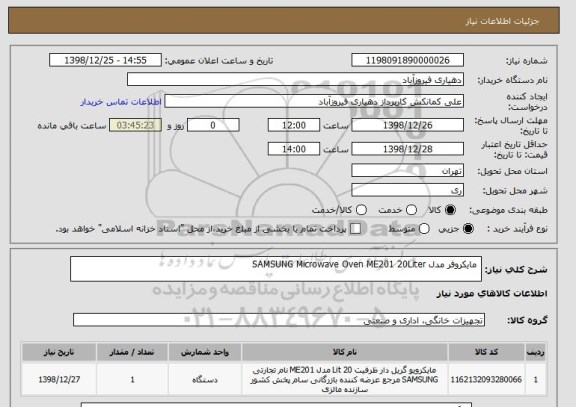Click the ساعت باقی مانده label

pos(72,126)
